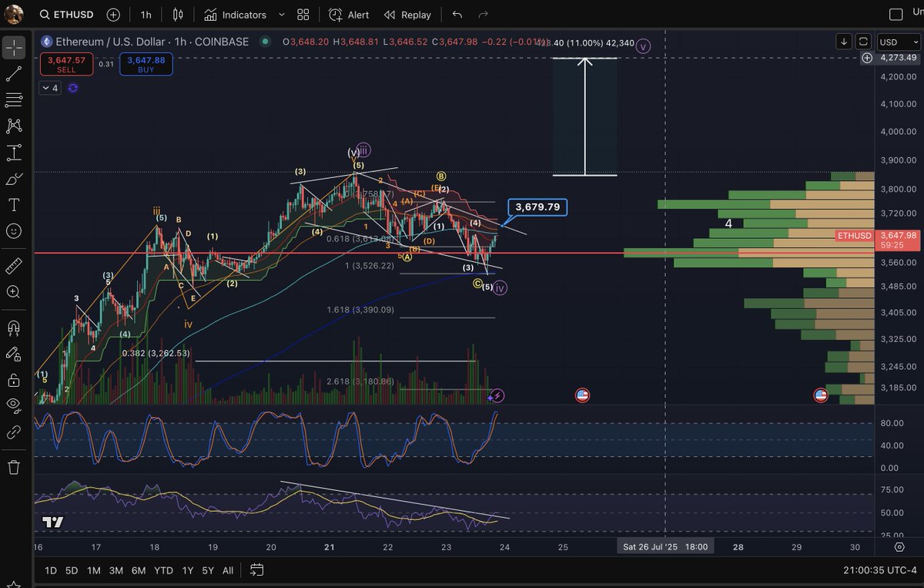Open the layout templates grid icon
This screenshot has width=924, height=588.
pyautogui.click(x=303, y=15)
